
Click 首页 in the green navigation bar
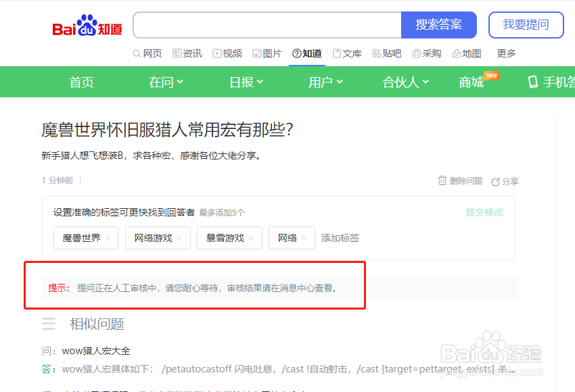(81, 82)
